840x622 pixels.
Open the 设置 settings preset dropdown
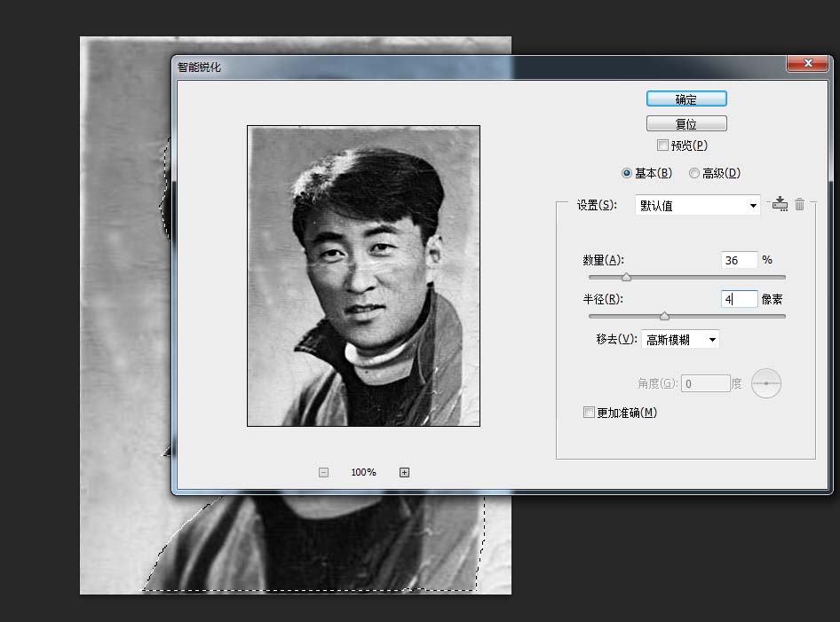(697, 204)
